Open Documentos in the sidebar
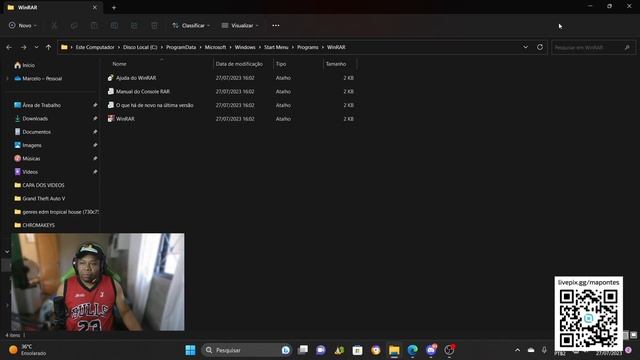 pos(36,132)
